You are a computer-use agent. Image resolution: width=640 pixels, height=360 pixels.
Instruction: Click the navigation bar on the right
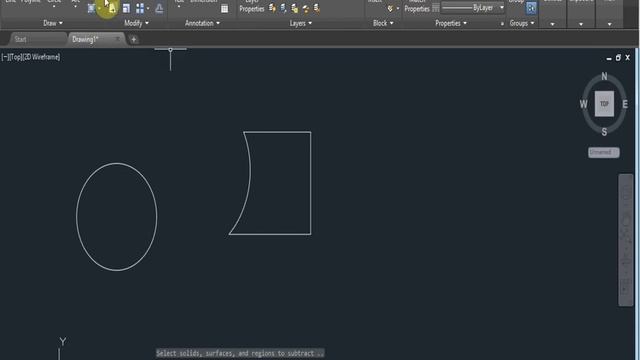point(626,240)
